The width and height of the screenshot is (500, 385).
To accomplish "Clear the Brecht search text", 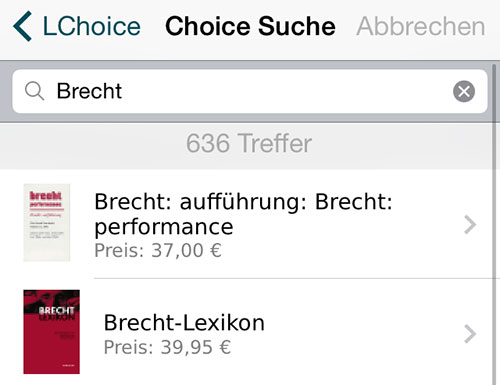I will pyautogui.click(x=464, y=91).
